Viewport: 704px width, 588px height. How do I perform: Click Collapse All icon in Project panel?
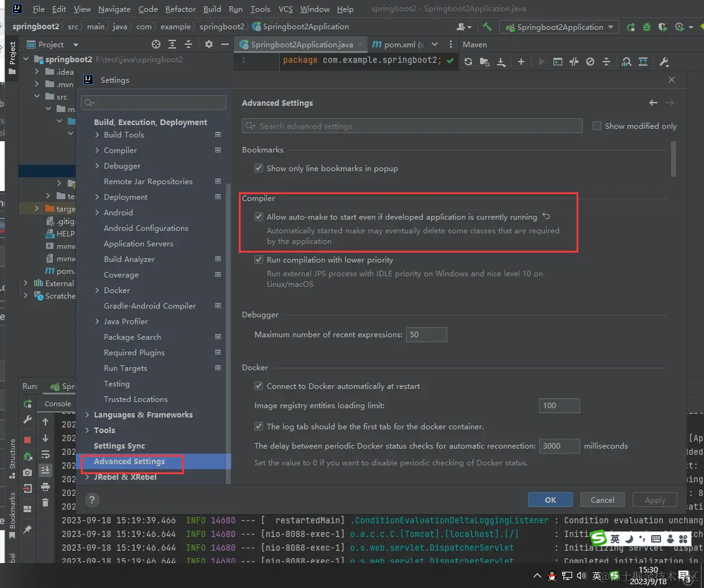[188, 44]
